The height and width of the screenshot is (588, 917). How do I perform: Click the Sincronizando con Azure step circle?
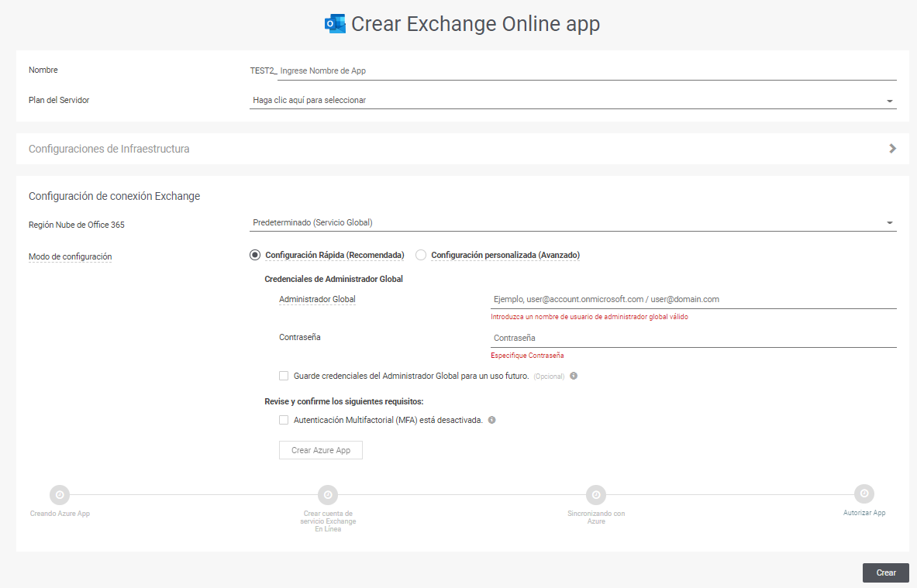596,494
